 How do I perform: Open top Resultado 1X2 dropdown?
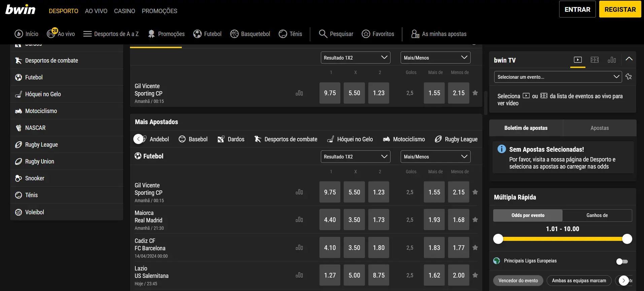point(355,58)
